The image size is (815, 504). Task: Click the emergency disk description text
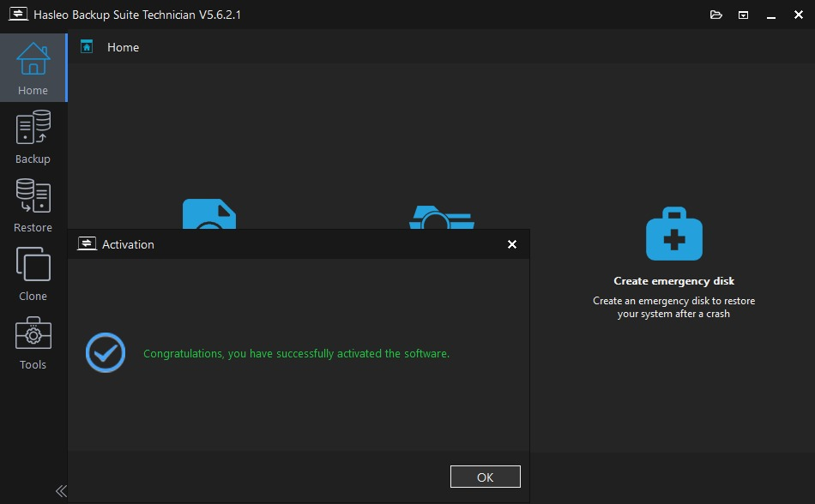pos(673,308)
